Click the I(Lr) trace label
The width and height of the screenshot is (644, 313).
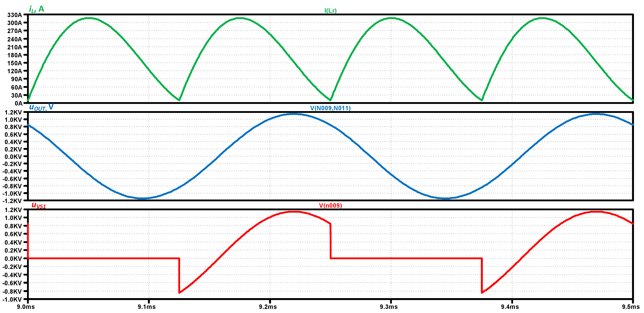click(x=330, y=10)
